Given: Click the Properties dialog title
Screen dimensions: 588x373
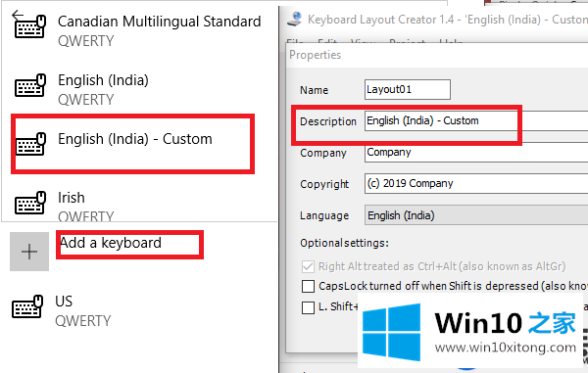Looking at the screenshot, I should pyautogui.click(x=315, y=55).
